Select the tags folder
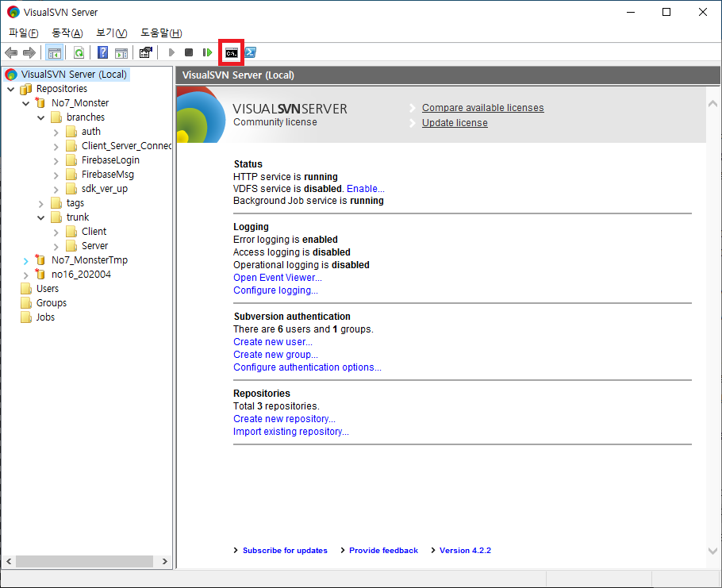The width and height of the screenshot is (722, 588). point(75,202)
